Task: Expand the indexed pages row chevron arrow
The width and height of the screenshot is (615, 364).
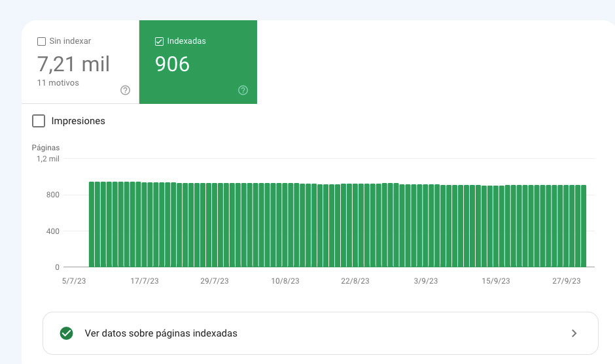Action: click(574, 333)
